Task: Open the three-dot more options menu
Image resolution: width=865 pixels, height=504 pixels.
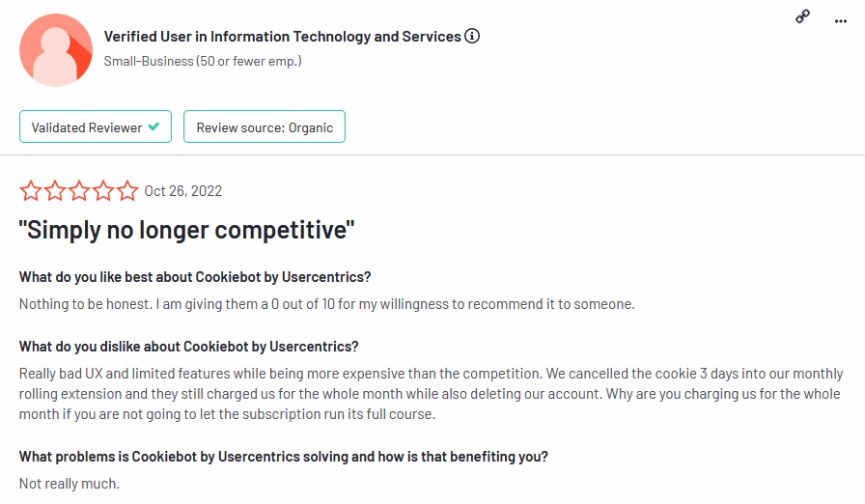Action: tap(840, 19)
